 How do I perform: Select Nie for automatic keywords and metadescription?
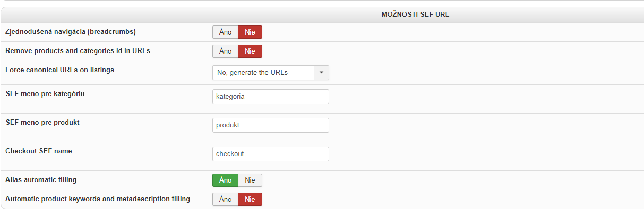tap(250, 200)
